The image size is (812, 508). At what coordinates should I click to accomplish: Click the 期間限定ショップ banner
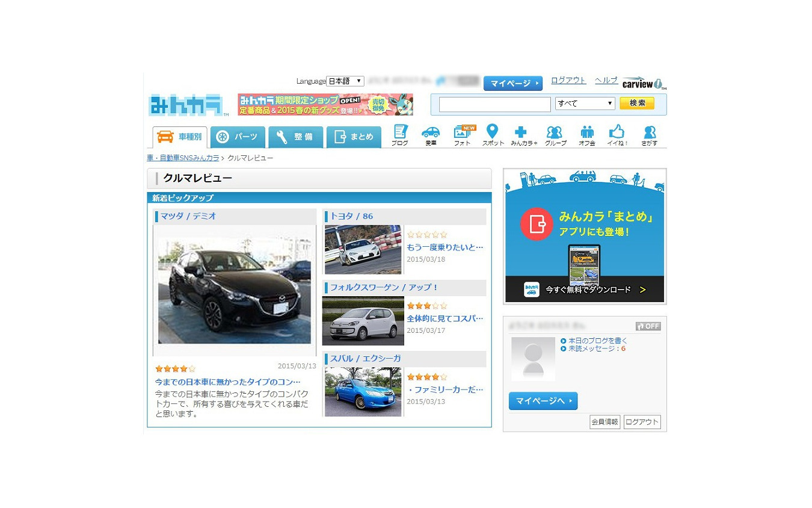(325, 105)
